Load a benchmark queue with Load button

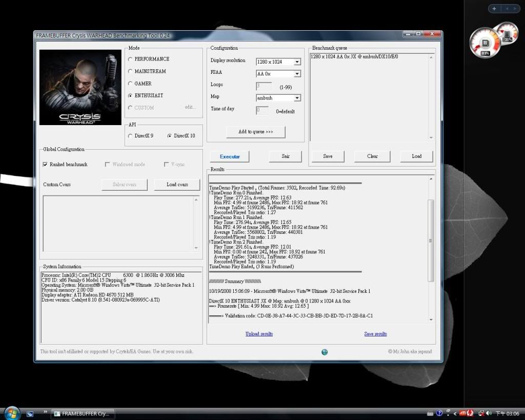[416, 156]
